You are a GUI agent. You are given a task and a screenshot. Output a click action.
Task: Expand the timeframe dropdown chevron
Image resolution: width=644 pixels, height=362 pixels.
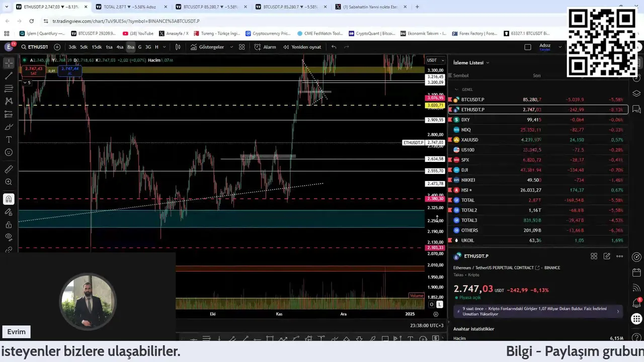pos(164,47)
